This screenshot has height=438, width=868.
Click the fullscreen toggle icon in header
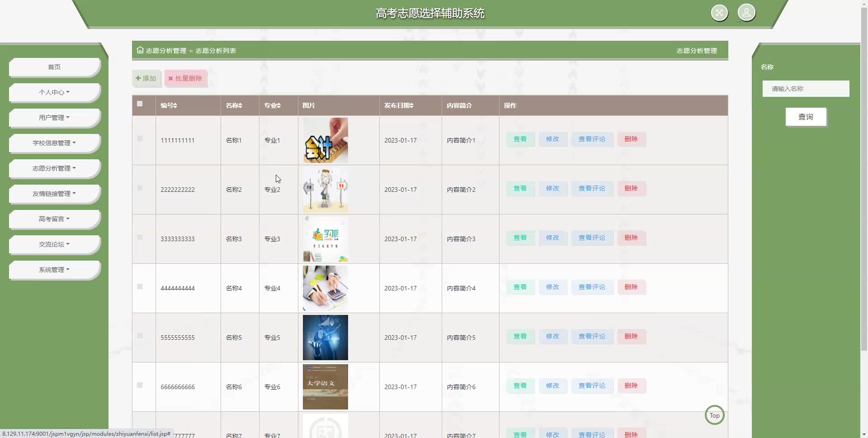[x=719, y=13]
